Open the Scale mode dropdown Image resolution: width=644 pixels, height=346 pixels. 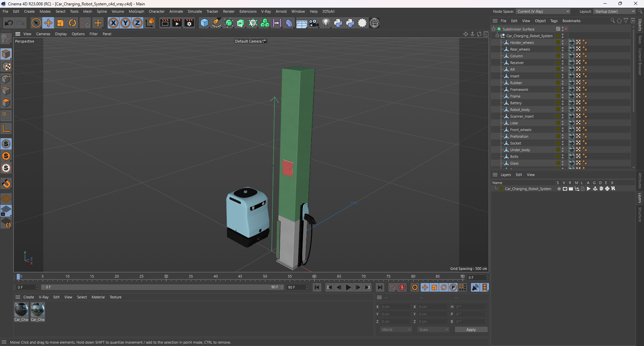(433, 330)
